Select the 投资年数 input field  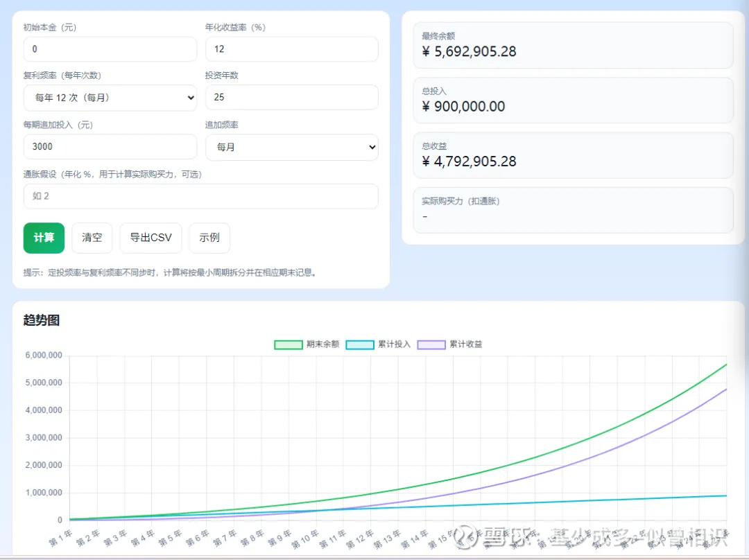click(x=291, y=98)
